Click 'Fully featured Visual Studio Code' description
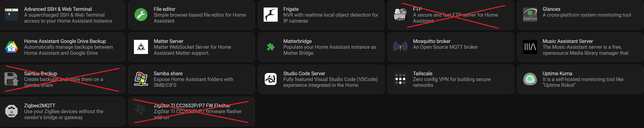The image size is (644, 128). point(330,82)
